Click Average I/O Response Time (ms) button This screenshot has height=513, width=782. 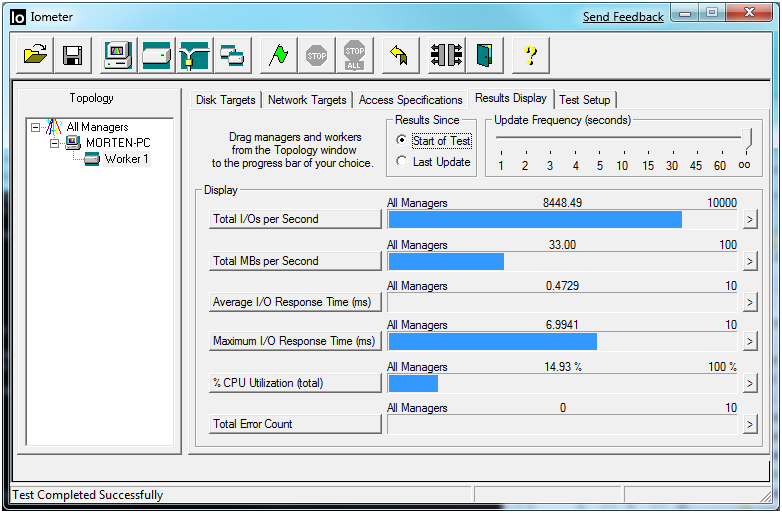tap(295, 302)
